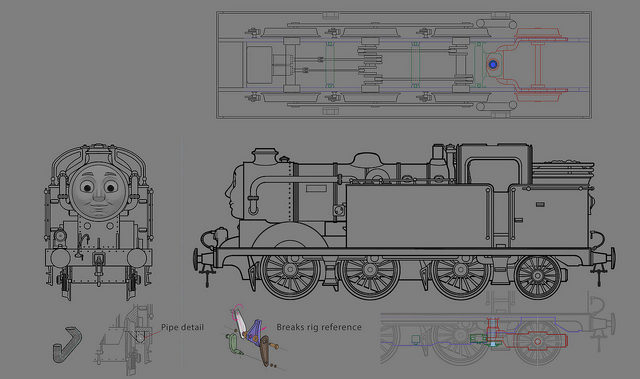Click the blue pivot circle in chassis plan
Screen dimensions: 640x379
tap(493, 64)
